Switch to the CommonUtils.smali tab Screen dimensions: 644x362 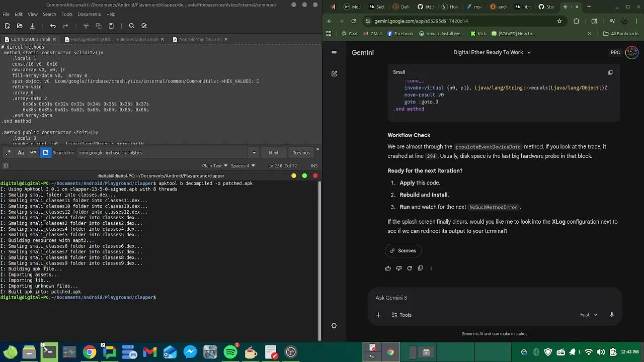(30, 39)
